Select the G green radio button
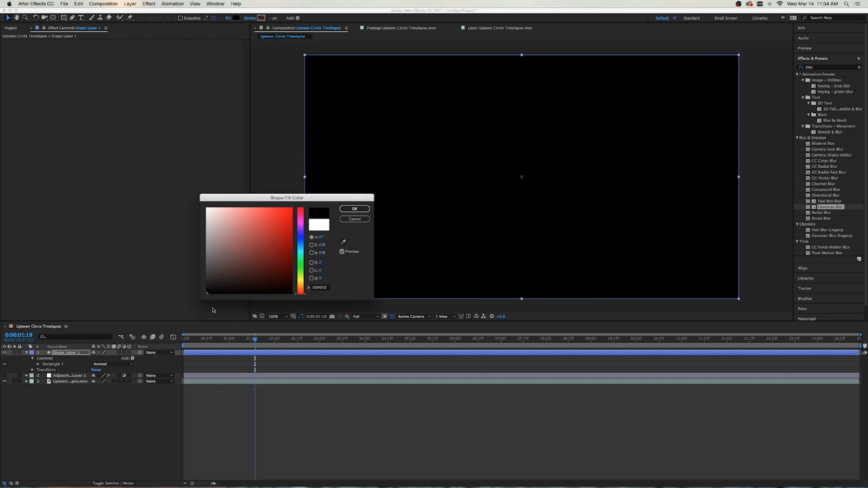The height and width of the screenshot is (488, 868). pyautogui.click(x=311, y=270)
